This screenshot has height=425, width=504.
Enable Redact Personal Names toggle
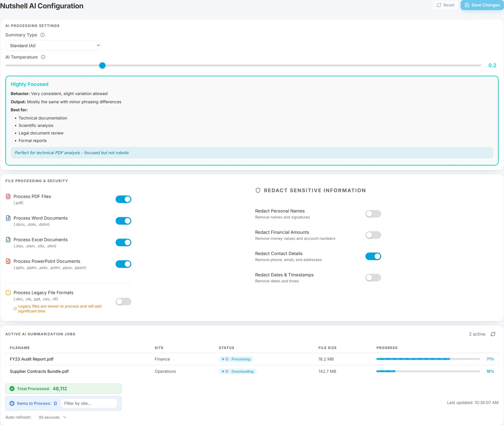pyautogui.click(x=373, y=214)
